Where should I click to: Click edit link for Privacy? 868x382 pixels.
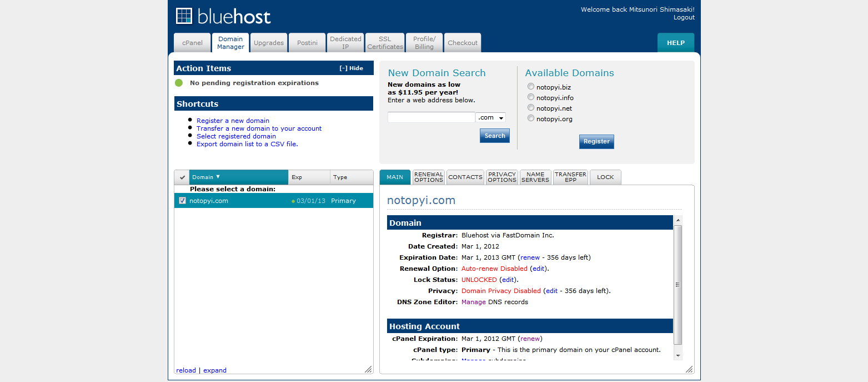point(551,291)
